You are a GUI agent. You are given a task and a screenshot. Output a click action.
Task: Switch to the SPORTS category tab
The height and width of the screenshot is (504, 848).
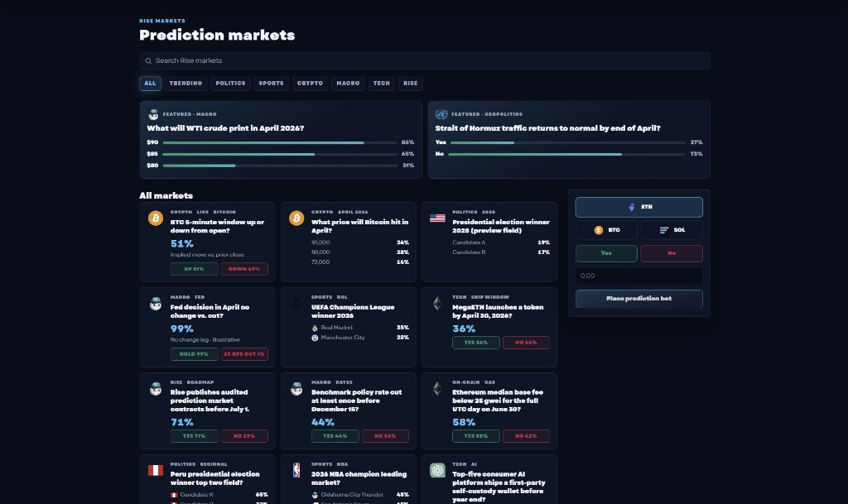pos(272,84)
